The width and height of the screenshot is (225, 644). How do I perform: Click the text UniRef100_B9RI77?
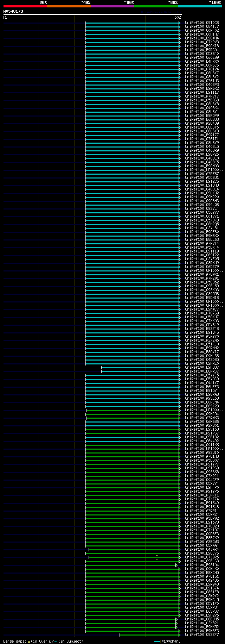point(202,135)
